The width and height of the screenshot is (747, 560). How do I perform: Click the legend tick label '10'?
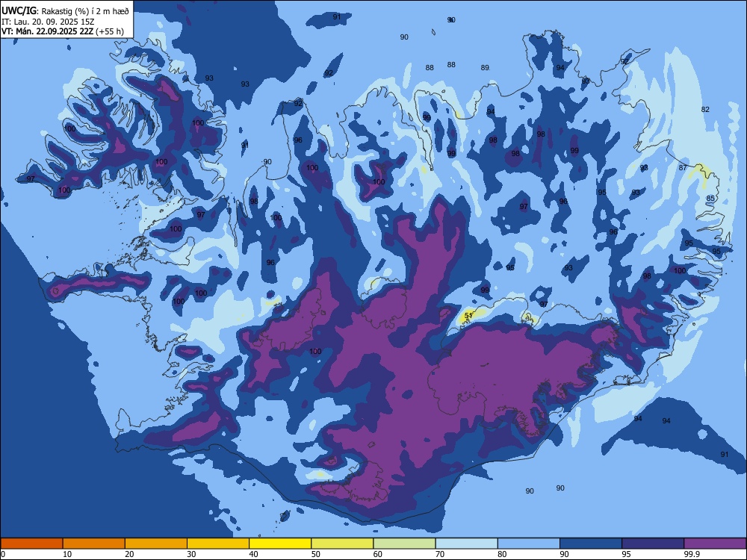coord(67,554)
